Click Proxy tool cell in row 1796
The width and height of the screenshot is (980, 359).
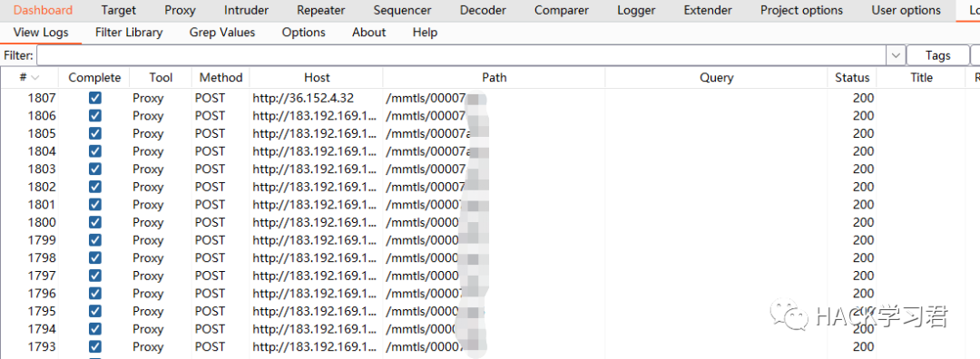pos(148,294)
